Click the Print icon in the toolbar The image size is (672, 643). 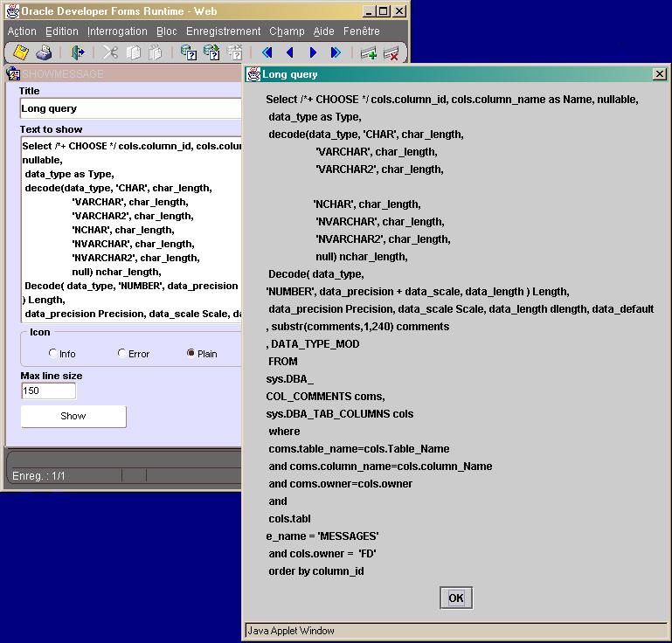(44, 52)
